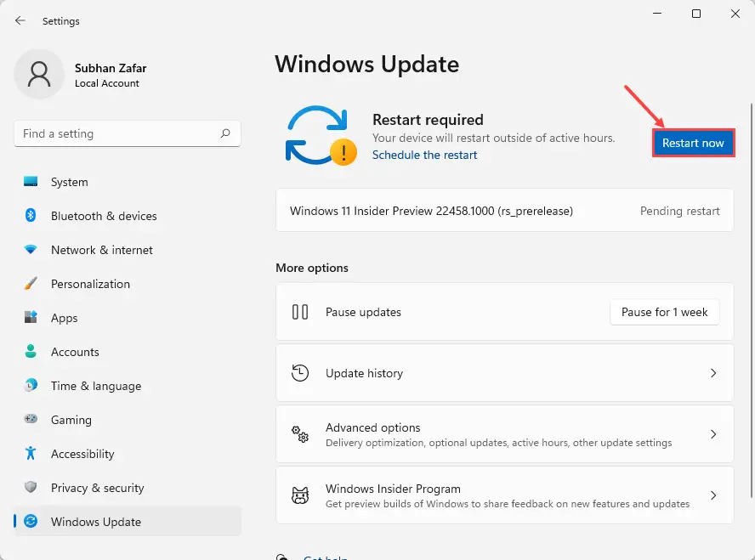
Task: Expand Update history chevron
Action: click(713, 373)
